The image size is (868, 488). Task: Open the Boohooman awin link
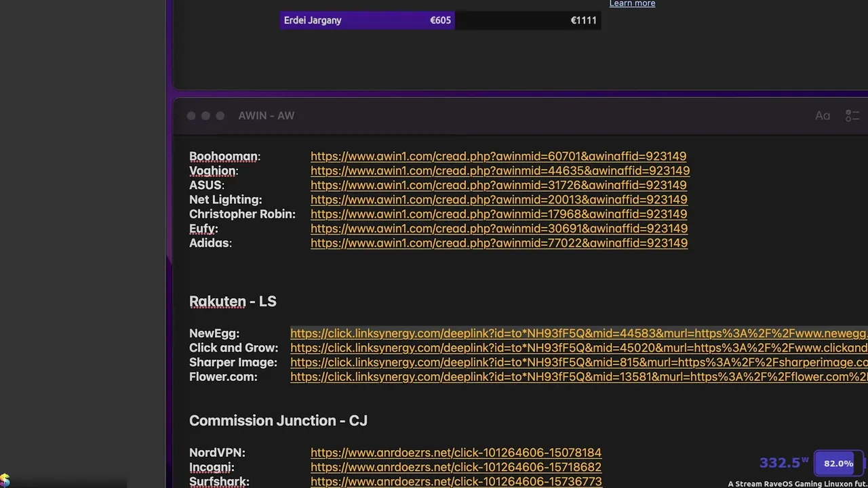498,157
